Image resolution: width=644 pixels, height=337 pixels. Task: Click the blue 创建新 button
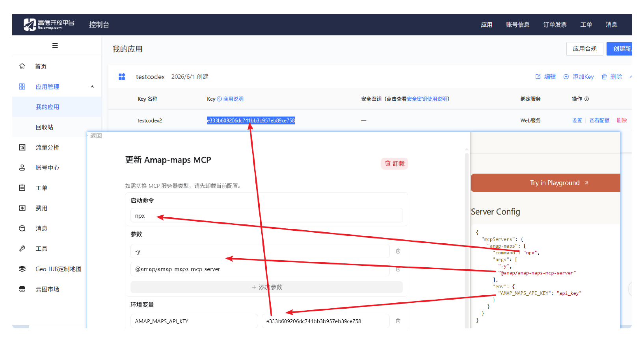619,49
